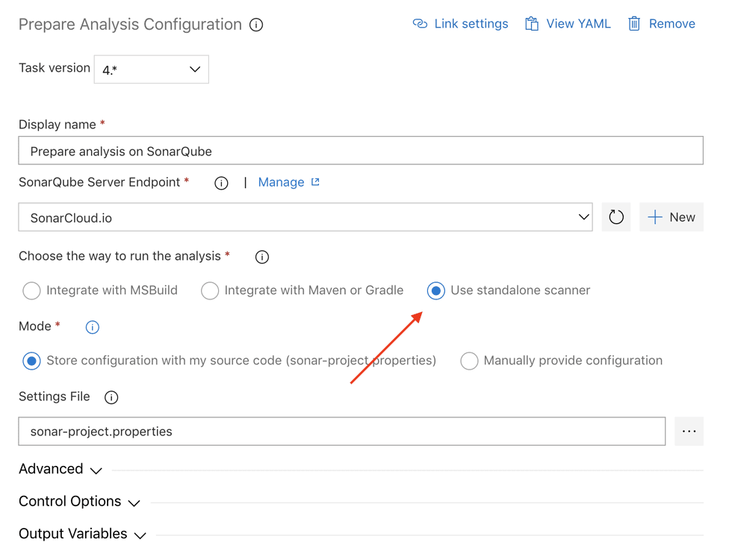Viewport: 738px width, 560px height.
Task: Add a New service endpoint
Action: [672, 217]
